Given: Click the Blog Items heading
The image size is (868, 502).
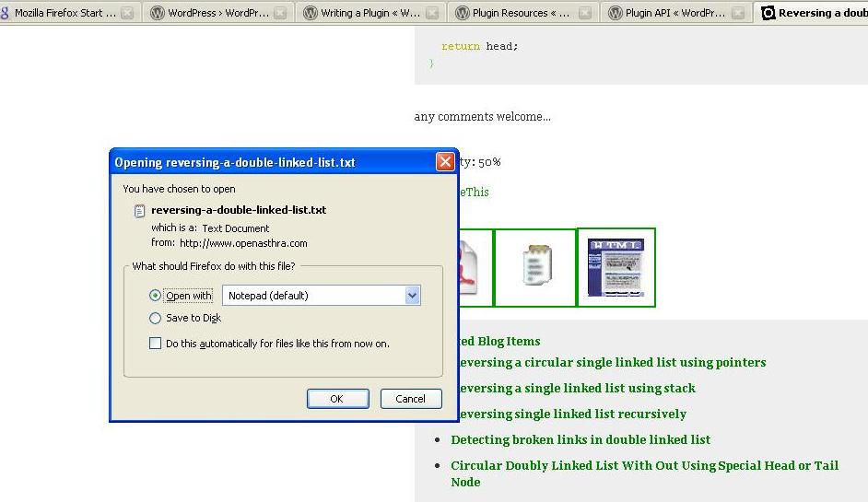Looking at the screenshot, I should (x=499, y=341).
